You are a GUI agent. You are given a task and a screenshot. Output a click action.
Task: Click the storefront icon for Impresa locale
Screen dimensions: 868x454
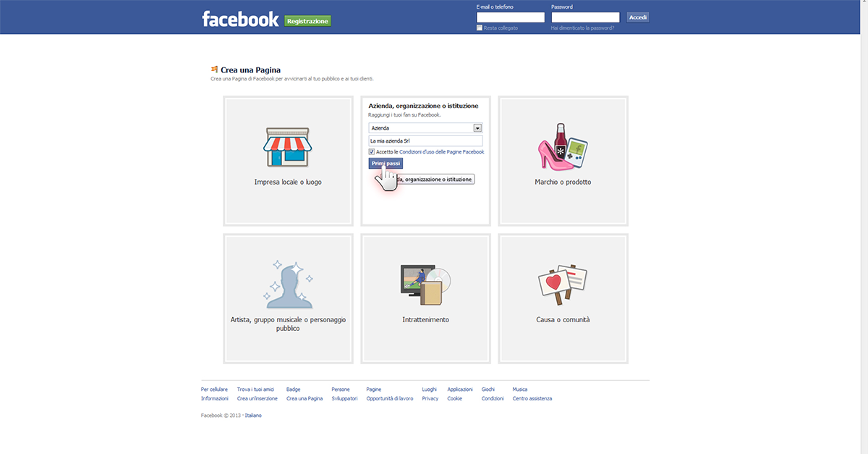(x=288, y=148)
